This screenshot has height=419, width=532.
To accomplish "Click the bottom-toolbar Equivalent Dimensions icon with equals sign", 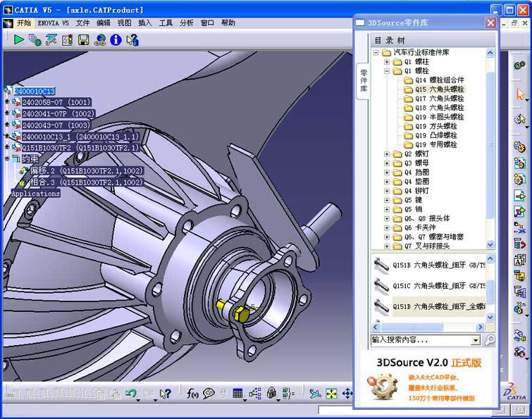I will [x=288, y=393].
